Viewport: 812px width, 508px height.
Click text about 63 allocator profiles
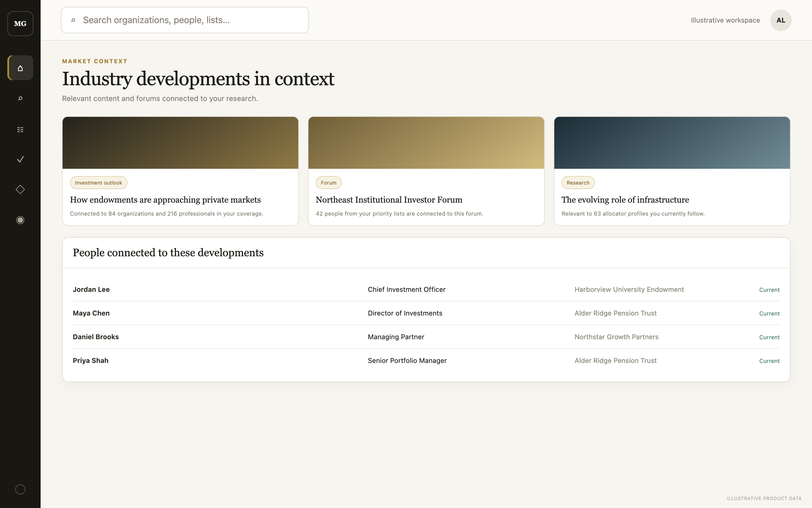(x=633, y=214)
